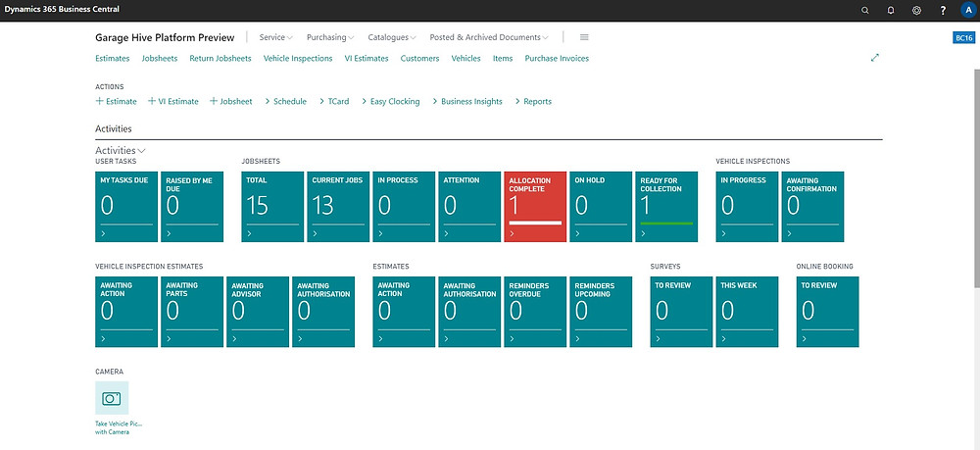Image resolution: width=980 pixels, height=450 pixels.
Task: Open the Awaiting Confirmation tile
Action: (x=812, y=206)
